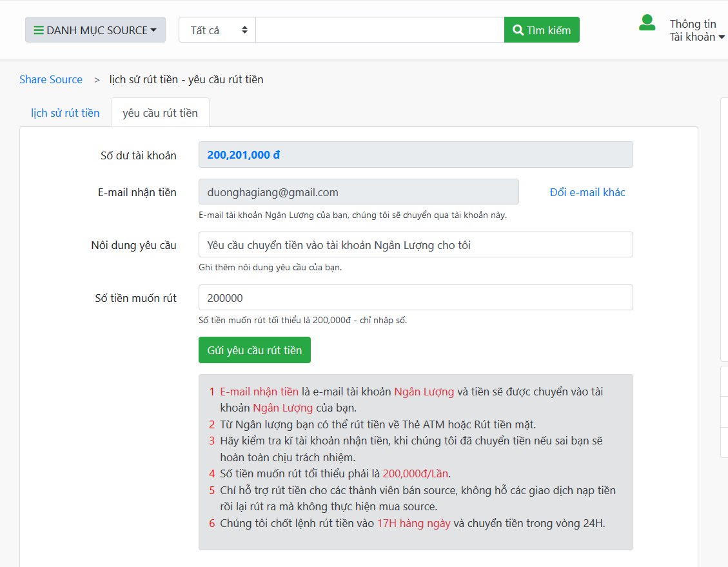Click the label Nội dung yêu cầu
728x567 pixels.
coord(133,245)
